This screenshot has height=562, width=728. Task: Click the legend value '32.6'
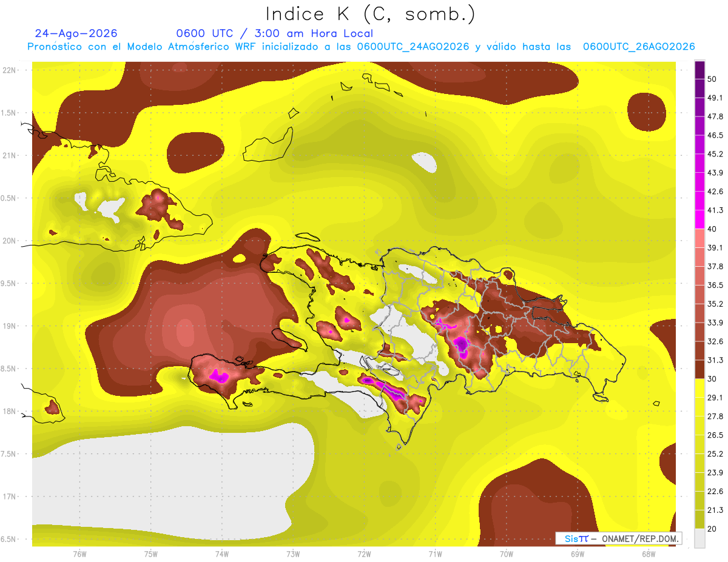(715, 341)
